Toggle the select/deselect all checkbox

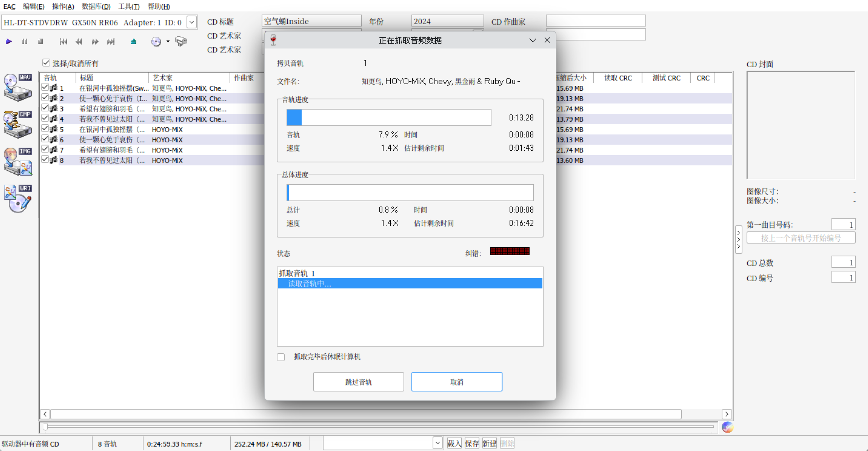click(46, 63)
